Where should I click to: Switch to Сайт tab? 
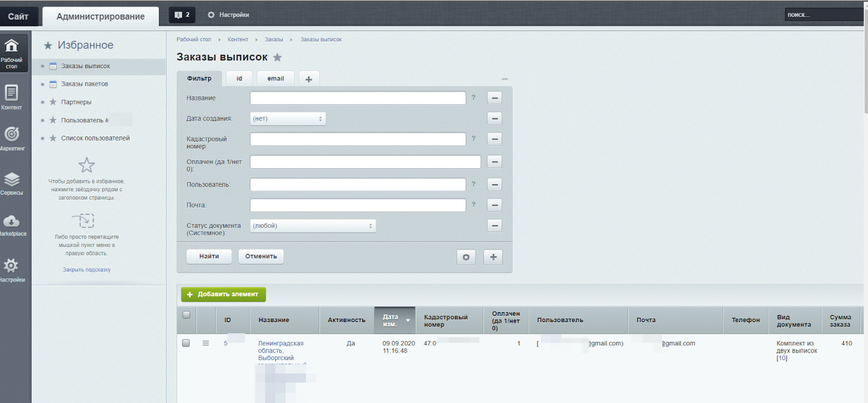[18, 15]
